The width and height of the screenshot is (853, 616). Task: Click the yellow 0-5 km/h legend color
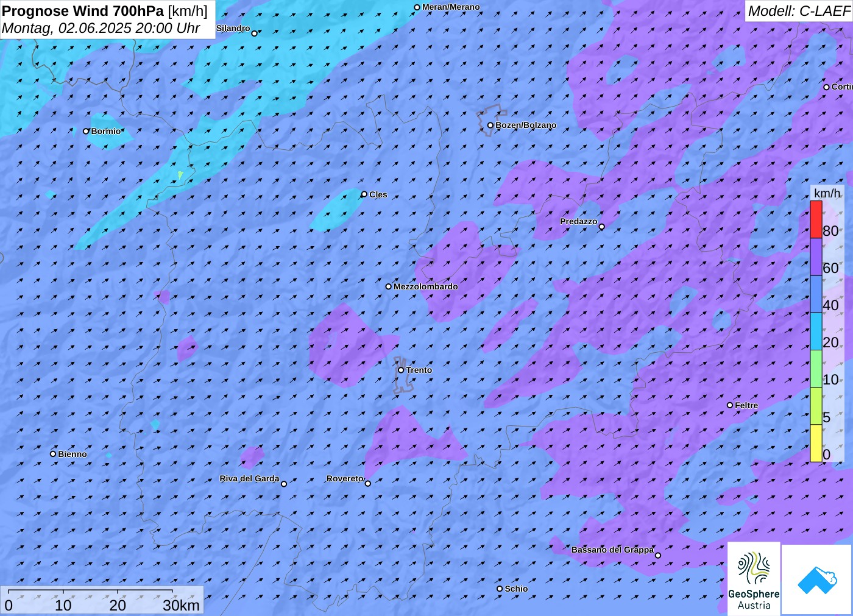point(816,443)
